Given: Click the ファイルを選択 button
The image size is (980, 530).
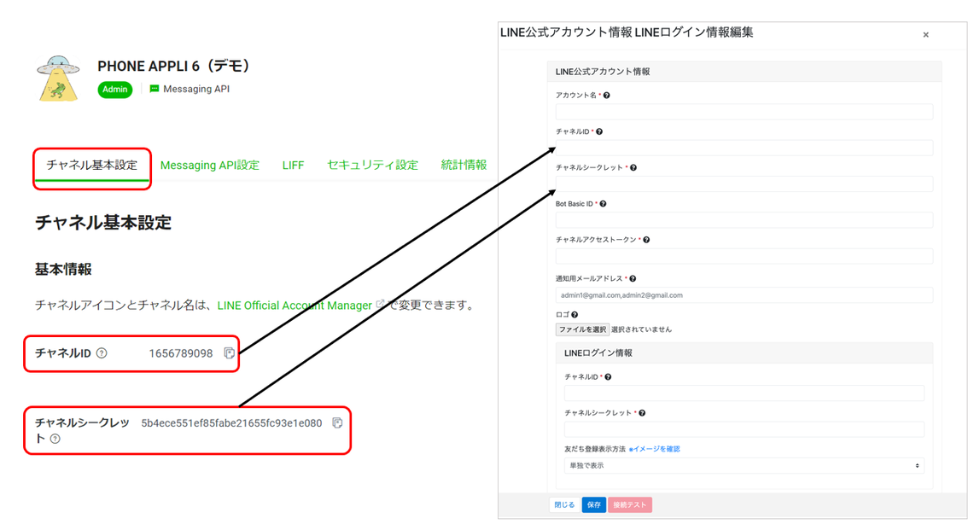Looking at the screenshot, I should [x=582, y=329].
